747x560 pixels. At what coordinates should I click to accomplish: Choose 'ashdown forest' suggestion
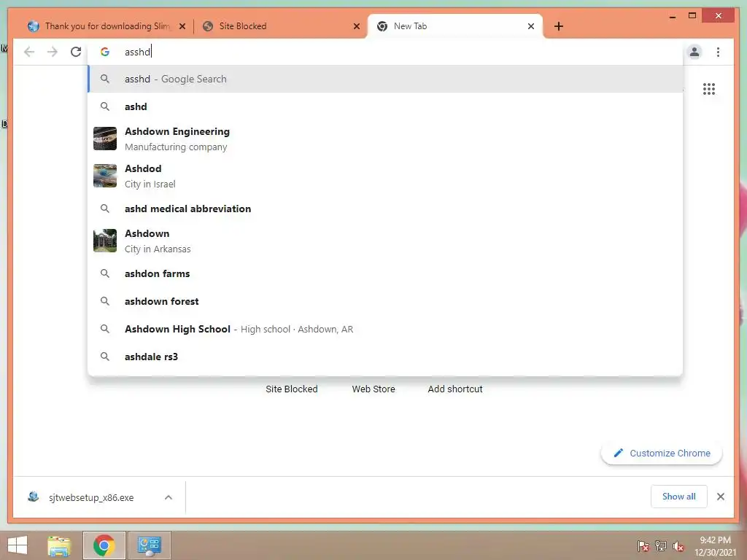385,301
